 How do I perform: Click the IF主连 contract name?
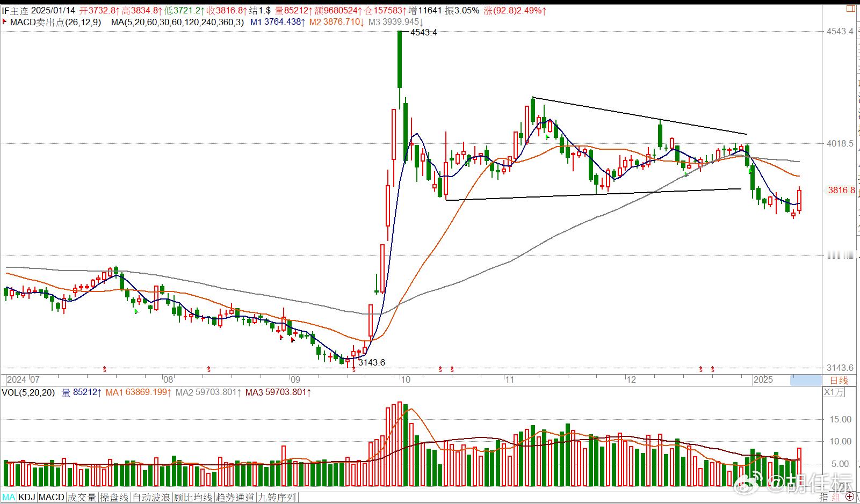pos(14,10)
